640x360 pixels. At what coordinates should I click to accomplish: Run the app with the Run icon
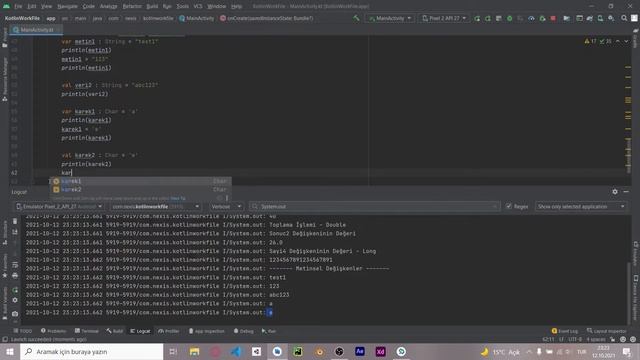pos(477,18)
